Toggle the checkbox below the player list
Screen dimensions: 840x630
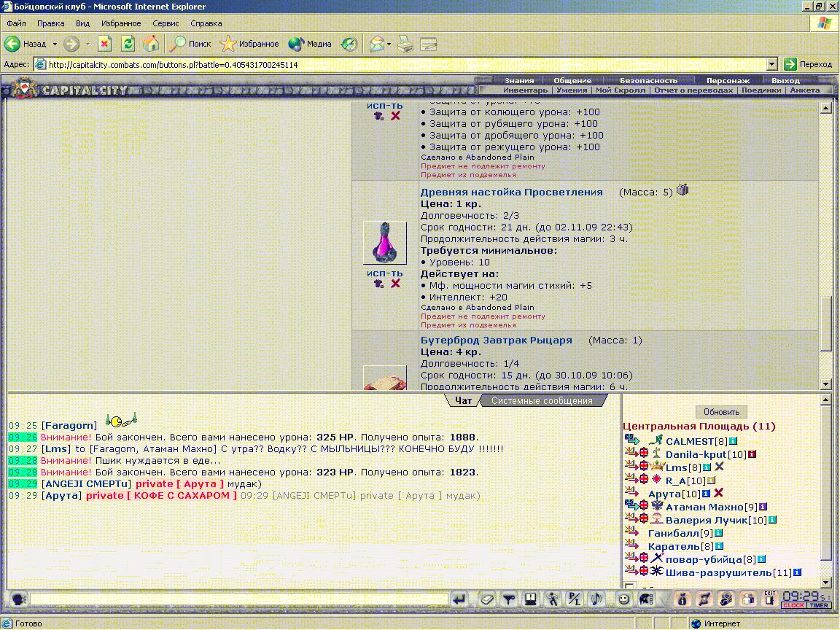pos(631,586)
